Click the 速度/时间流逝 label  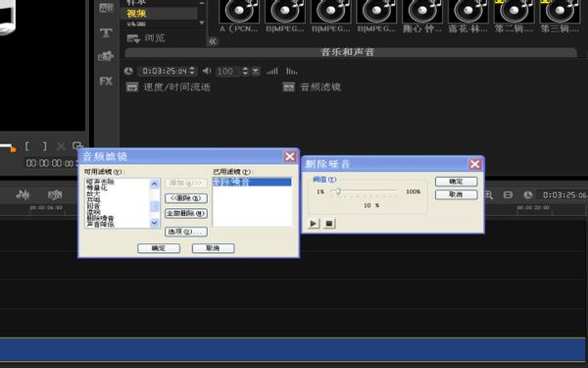[x=176, y=87]
